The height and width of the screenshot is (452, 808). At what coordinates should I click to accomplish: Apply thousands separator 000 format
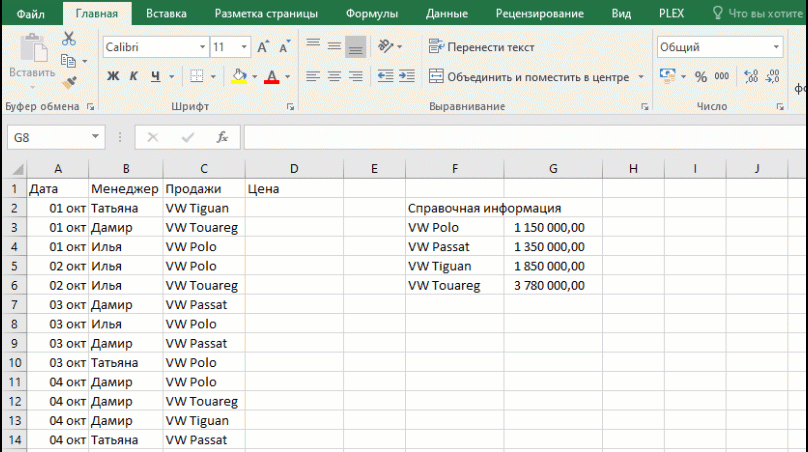pos(721,76)
